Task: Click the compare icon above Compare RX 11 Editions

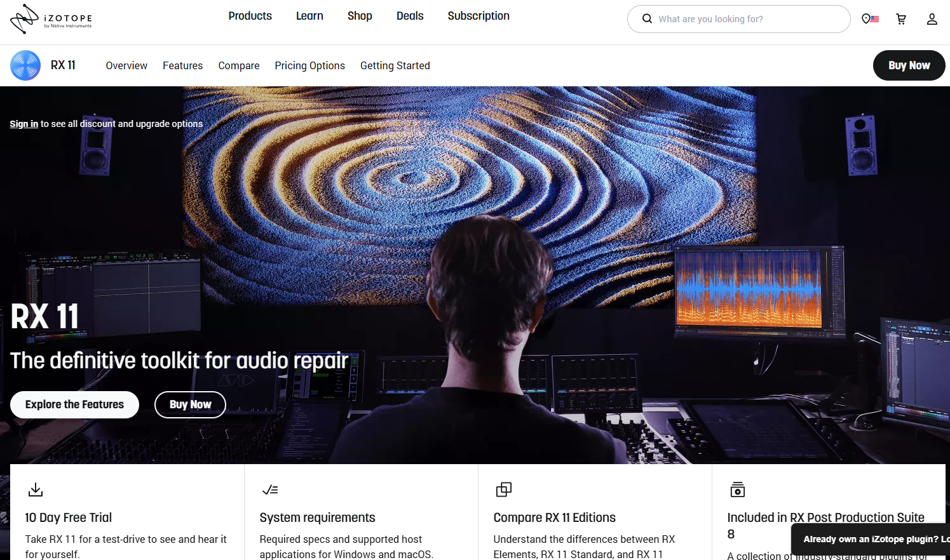Action: (x=504, y=490)
